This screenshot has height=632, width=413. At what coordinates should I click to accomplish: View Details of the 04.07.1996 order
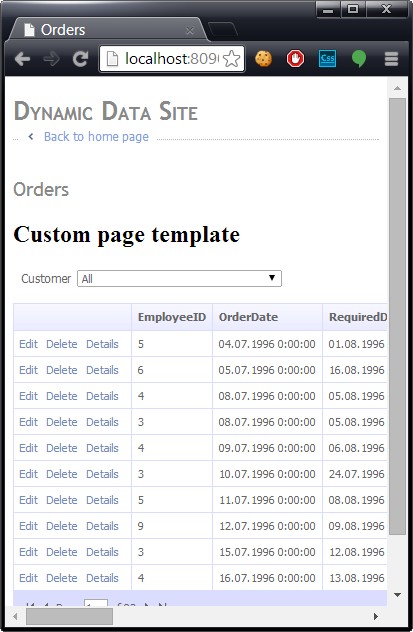click(x=102, y=344)
